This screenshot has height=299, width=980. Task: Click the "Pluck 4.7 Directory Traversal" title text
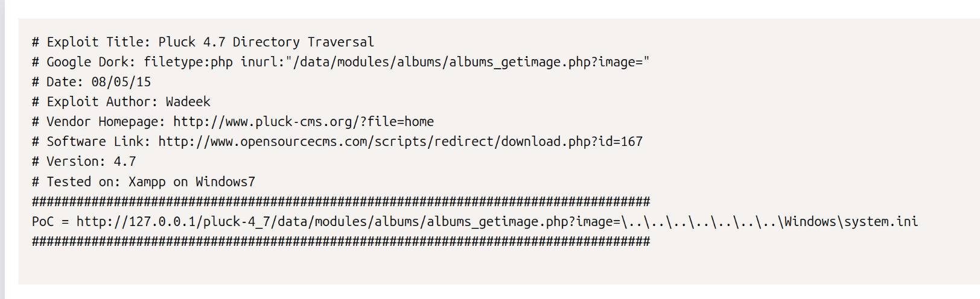point(266,42)
